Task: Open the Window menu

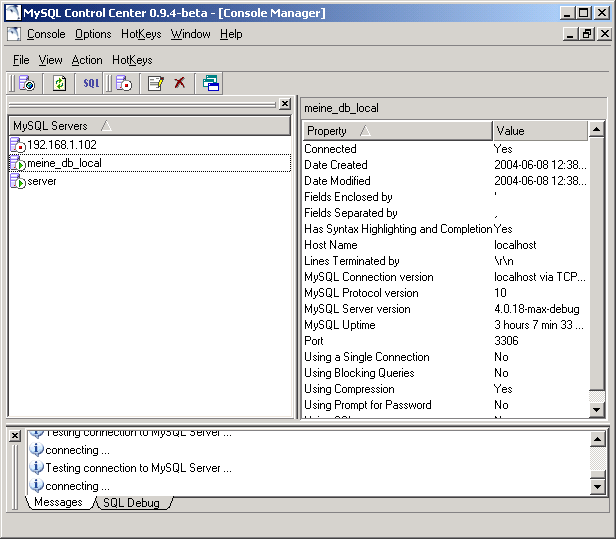Action: coord(191,34)
